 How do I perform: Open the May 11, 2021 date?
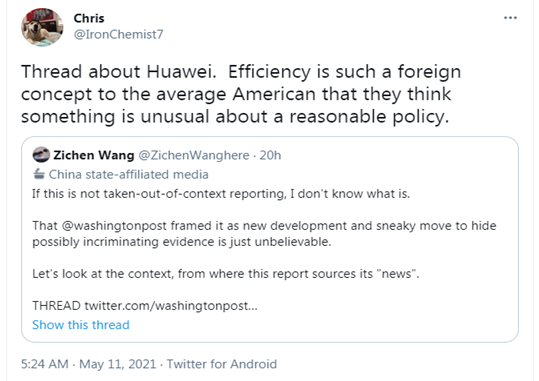pos(118,364)
